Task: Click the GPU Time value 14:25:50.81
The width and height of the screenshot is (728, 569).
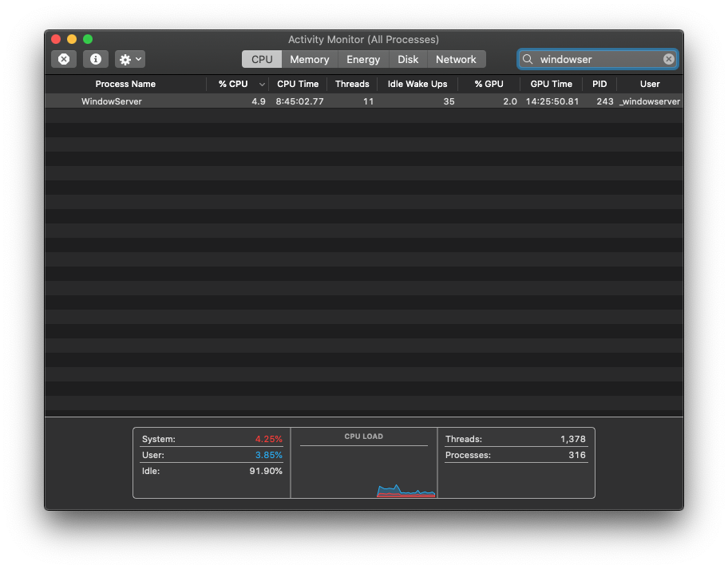Action: click(552, 101)
